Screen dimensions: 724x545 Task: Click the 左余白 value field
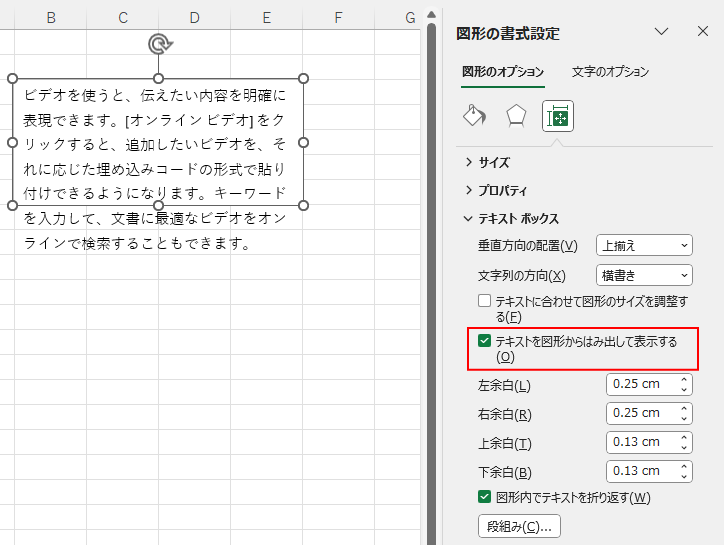tap(641, 384)
